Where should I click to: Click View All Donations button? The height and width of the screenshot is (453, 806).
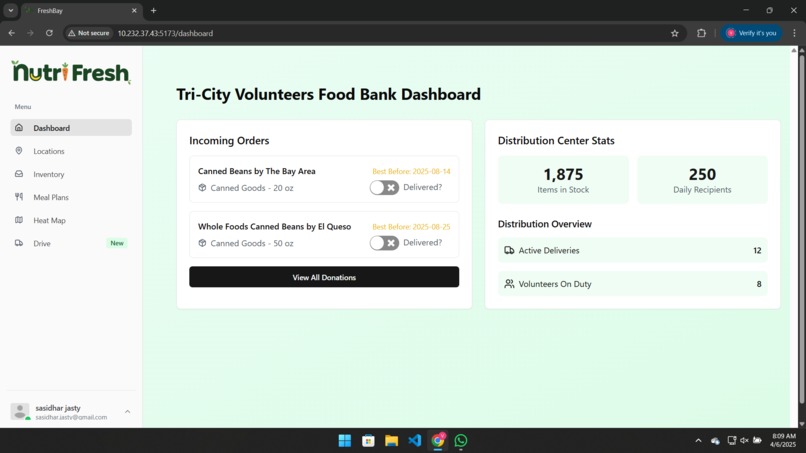click(x=324, y=277)
